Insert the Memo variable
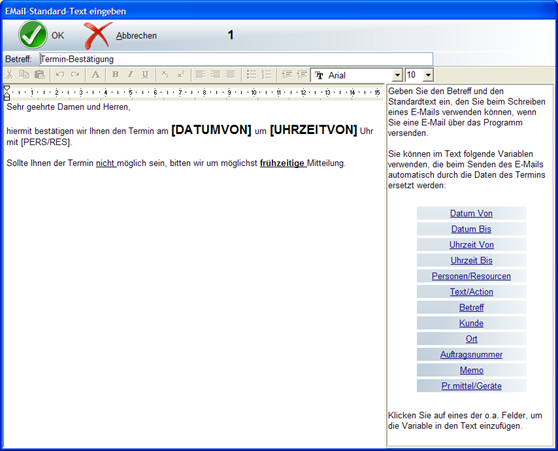This screenshot has height=451, width=558. [471, 370]
